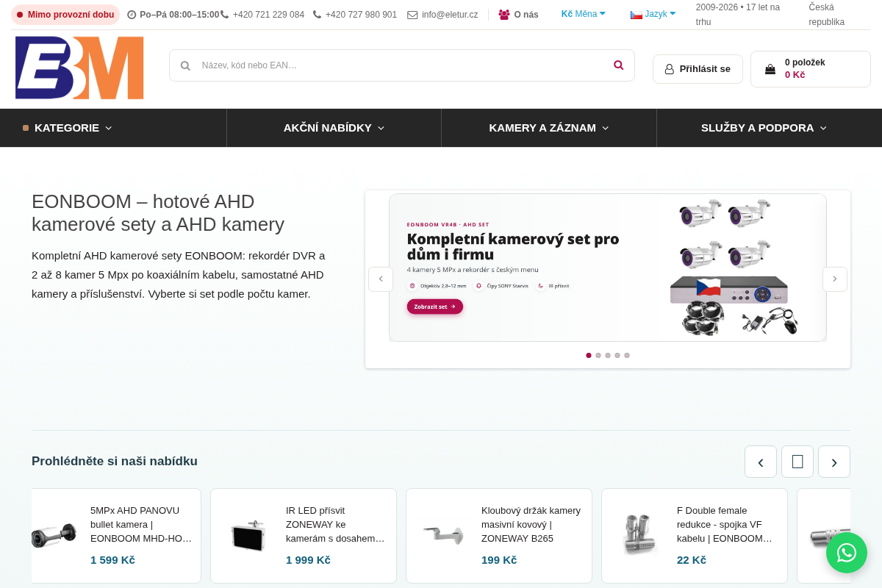The image size is (882, 588).
Task: Click the email envelope icon
Action: (412, 15)
